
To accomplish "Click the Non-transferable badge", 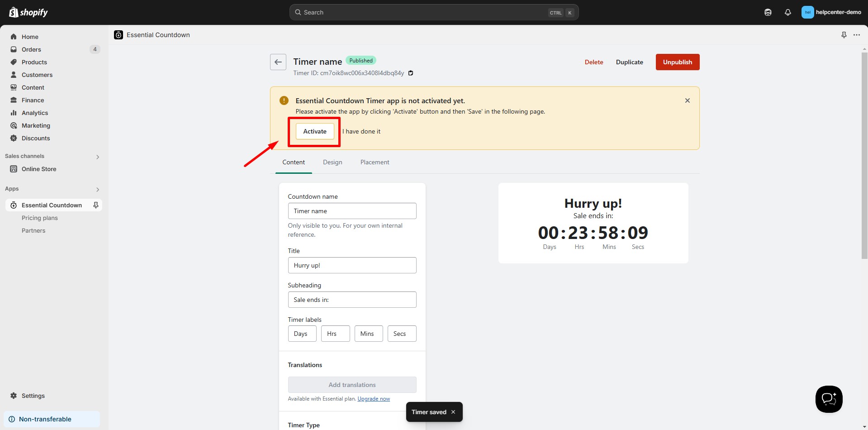I will pyautogui.click(x=52, y=419).
